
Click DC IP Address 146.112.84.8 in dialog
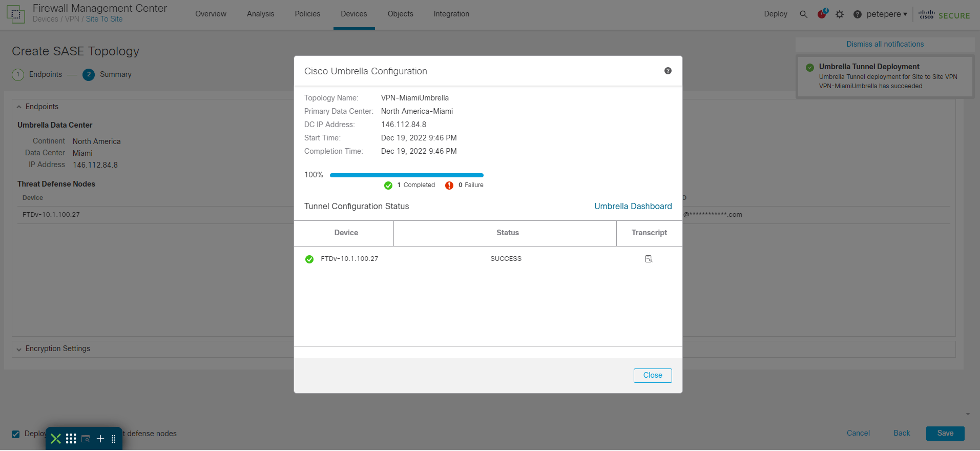[x=404, y=125]
